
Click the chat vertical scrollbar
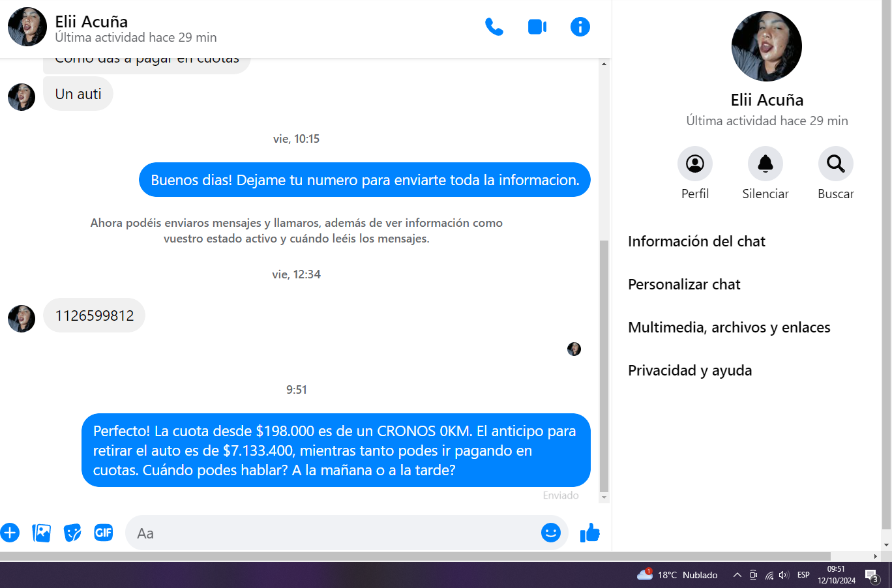pyautogui.click(x=604, y=365)
